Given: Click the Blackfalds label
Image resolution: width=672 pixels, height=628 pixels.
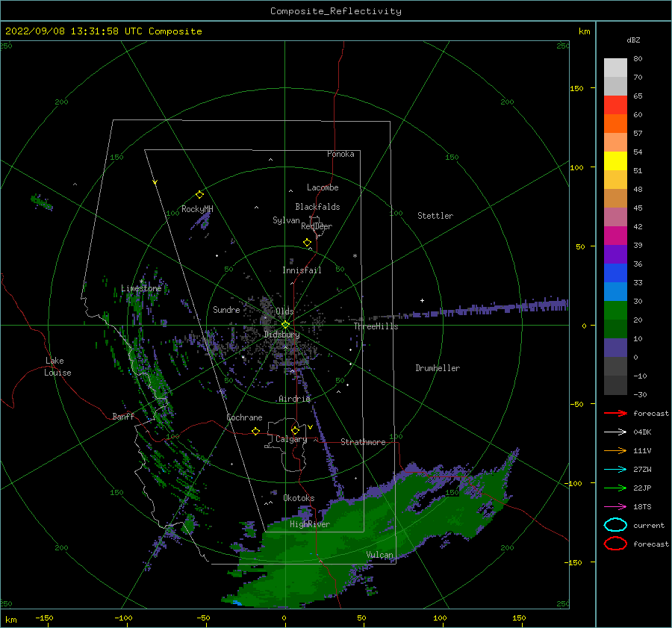Looking at the screenshot, I should [x=317, y=207].
